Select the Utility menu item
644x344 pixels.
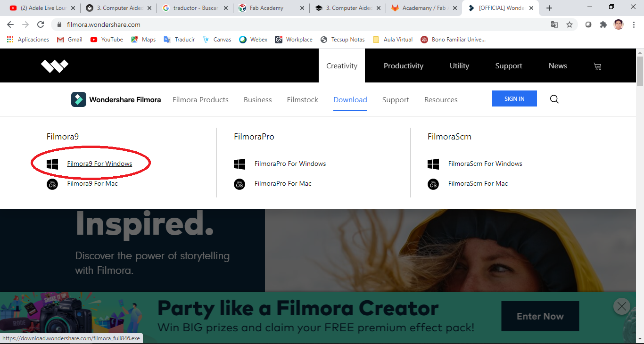459,66
